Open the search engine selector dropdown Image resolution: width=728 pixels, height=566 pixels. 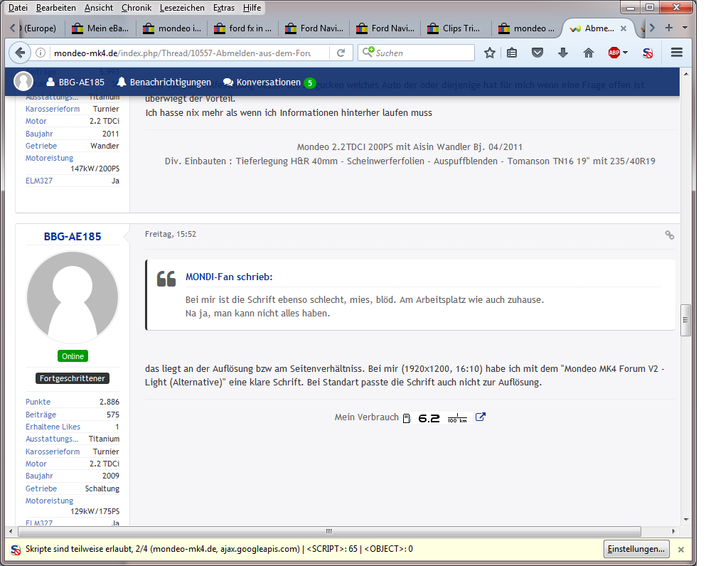[x=368, y=53]
